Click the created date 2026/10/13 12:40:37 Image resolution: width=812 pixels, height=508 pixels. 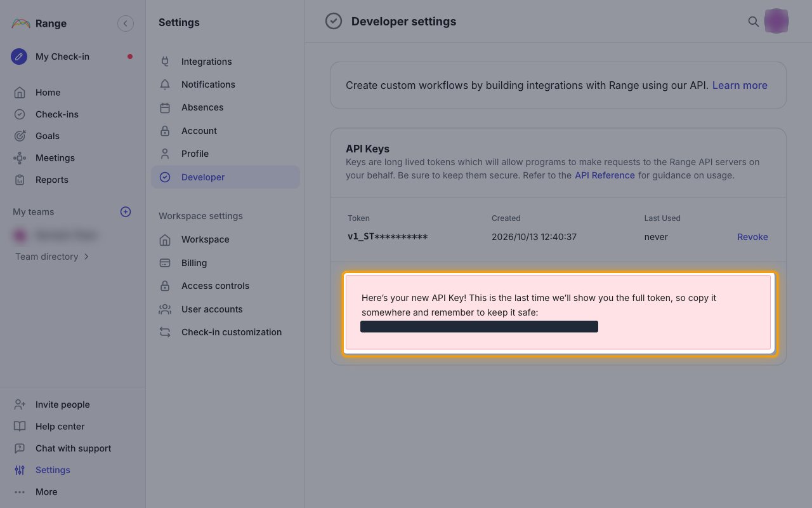(x=534, y=237)
